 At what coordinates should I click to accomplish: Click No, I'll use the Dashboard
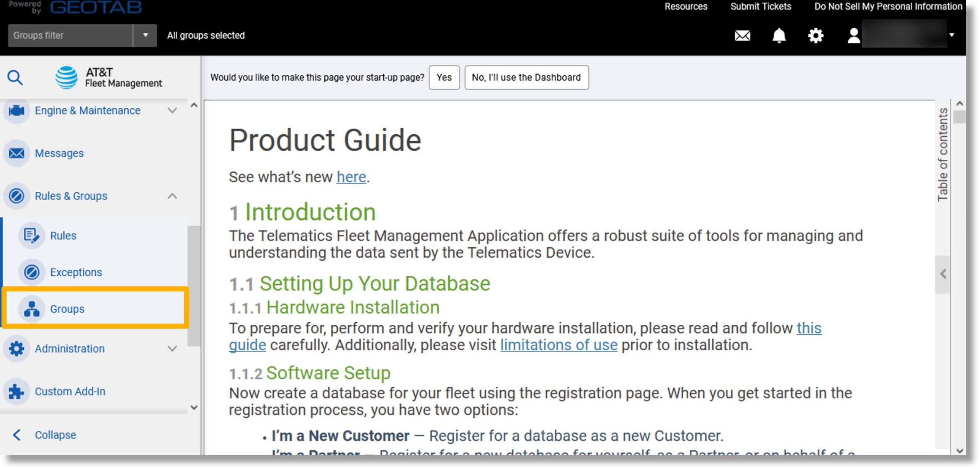526,78
